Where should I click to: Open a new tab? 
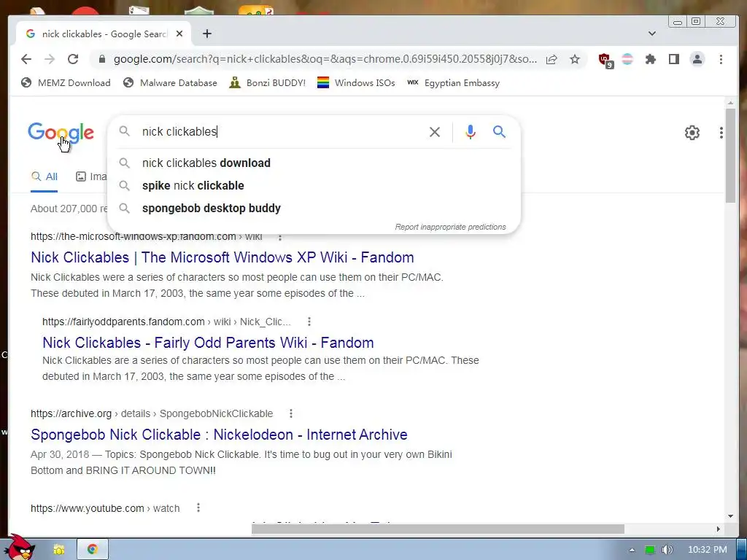pyautogui.click(x=206, y=34)
